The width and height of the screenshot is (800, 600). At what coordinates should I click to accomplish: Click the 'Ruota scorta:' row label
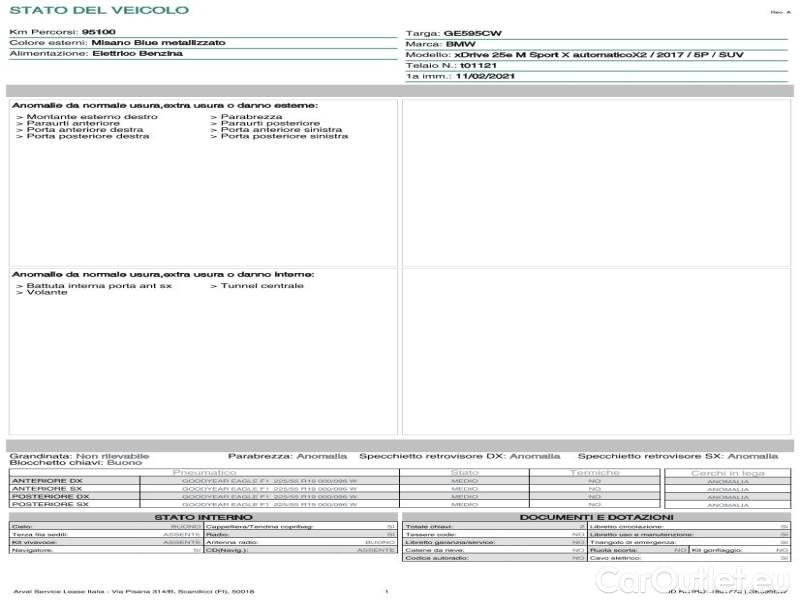[x=614, y=550]
